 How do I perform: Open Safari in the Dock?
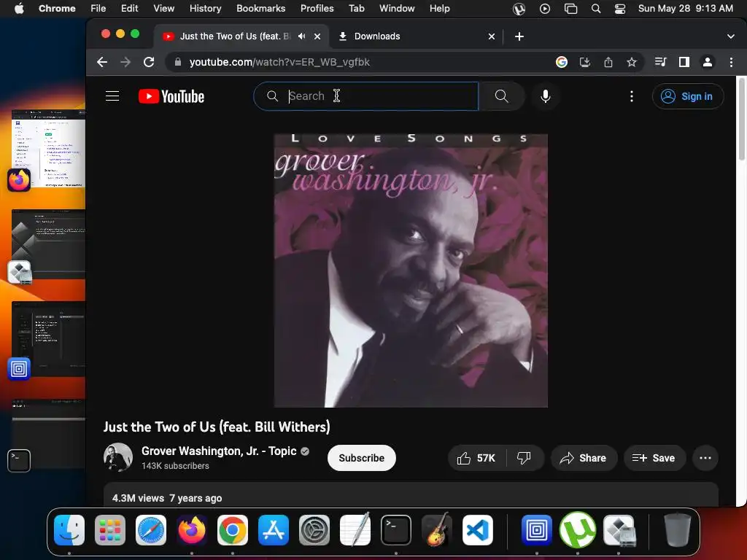(x=151, y=530)
